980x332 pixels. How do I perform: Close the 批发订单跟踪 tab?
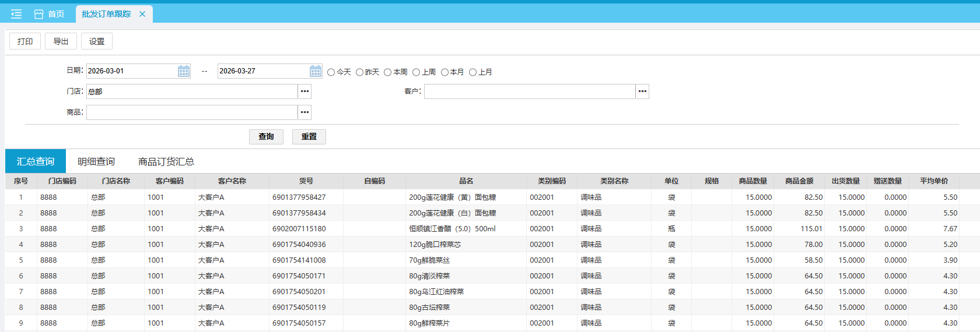point(142,14)
